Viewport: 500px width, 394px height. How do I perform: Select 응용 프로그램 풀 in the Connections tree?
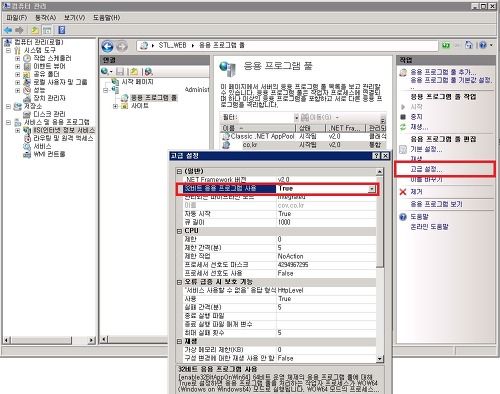point(154,98)
